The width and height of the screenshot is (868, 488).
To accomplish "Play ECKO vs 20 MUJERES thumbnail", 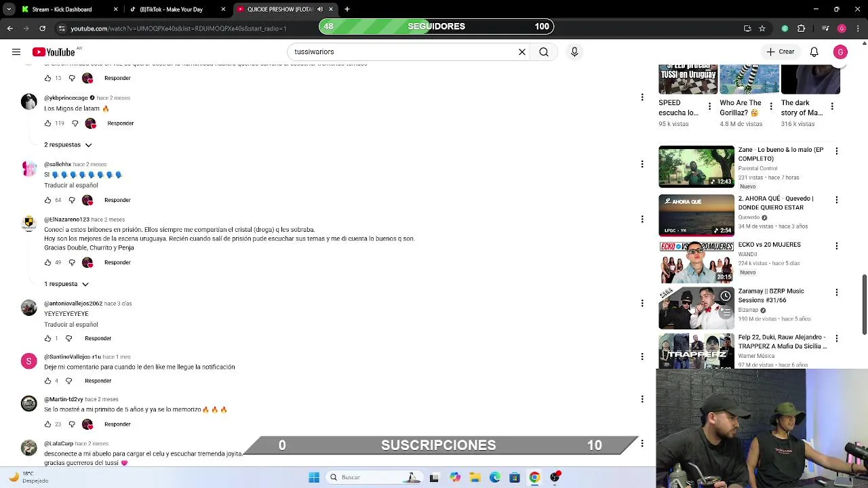I will pos(696,262).
